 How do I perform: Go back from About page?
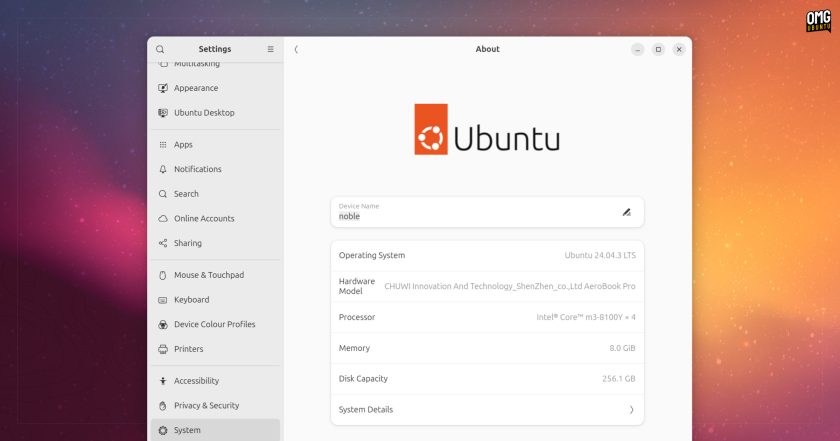tap(296, 49)
